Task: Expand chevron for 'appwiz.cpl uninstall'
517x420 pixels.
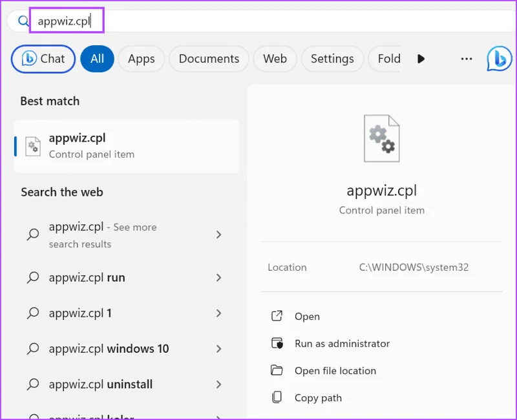Action: point(218,384)
